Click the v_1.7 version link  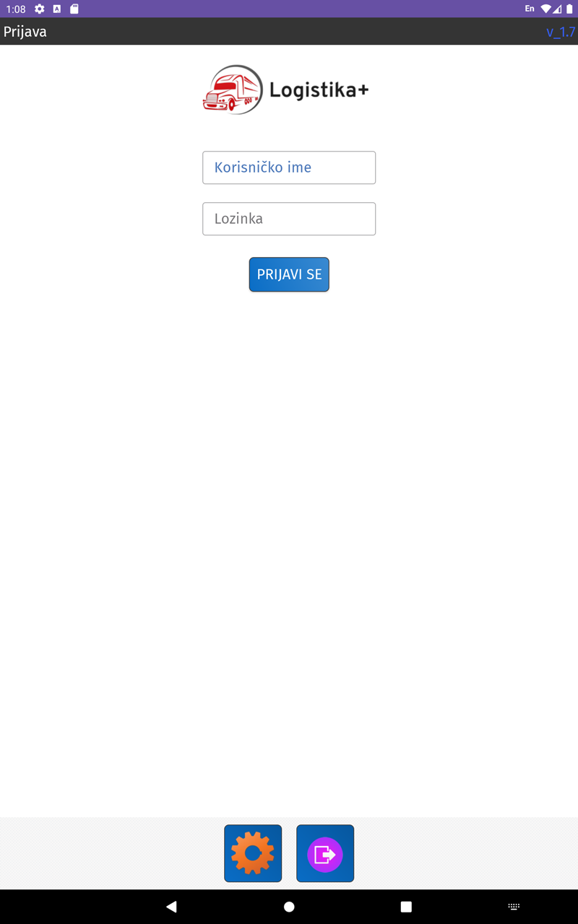tap(561, 32)
